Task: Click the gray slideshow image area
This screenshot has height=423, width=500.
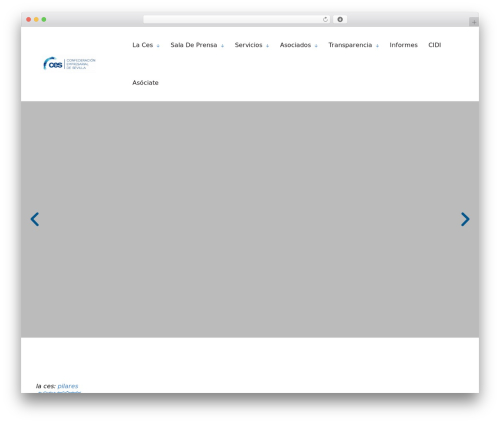Action: tap(250, 219)
